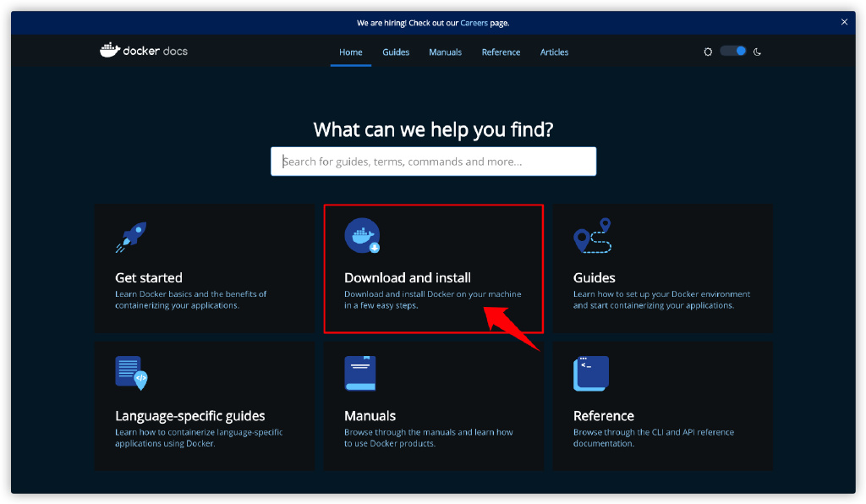Click 'Learn how to containerize language-specific' text
866x504 pixels.
click(199, 432)
